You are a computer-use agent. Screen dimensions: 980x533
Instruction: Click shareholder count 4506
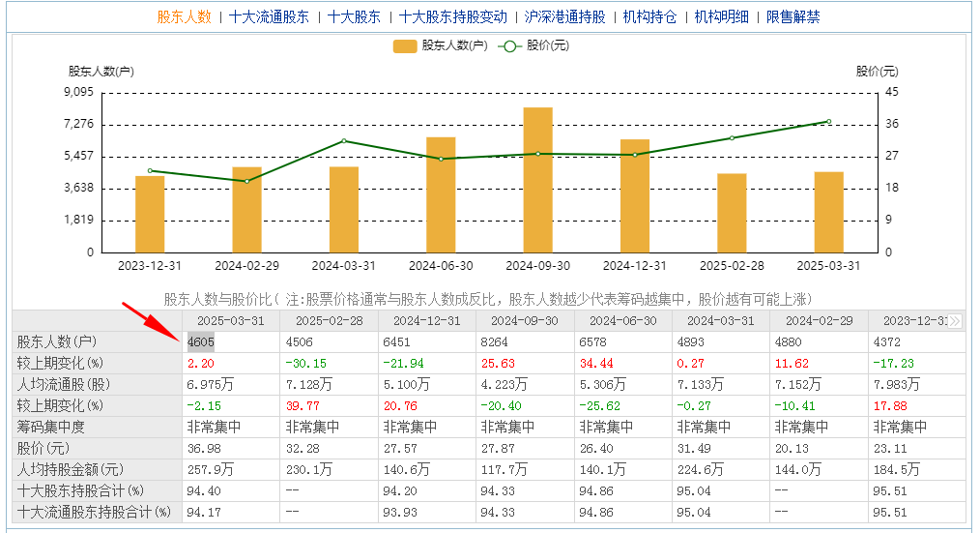(299, 342)
